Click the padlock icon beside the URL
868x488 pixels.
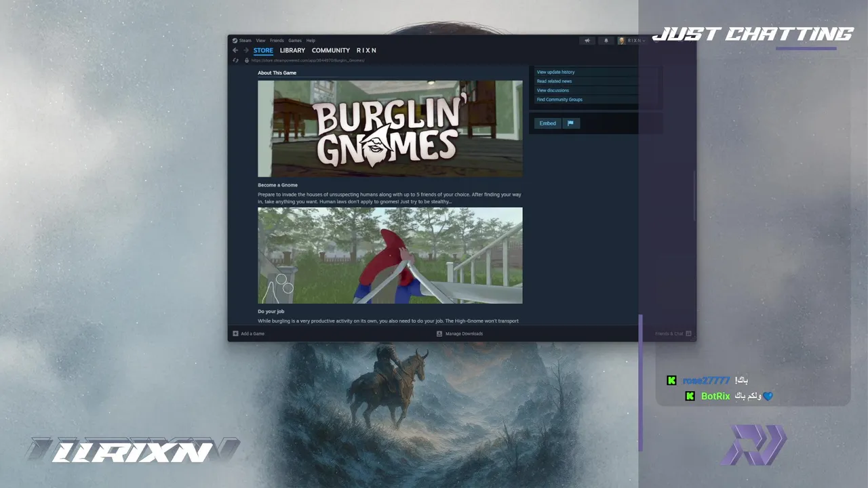[247, 60]
